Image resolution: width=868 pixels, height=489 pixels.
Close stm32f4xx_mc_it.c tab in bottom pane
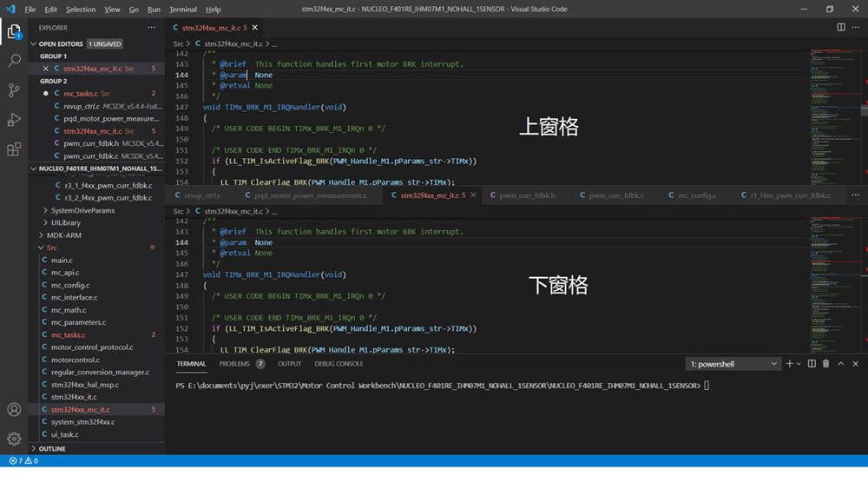[x=473, y=195]
